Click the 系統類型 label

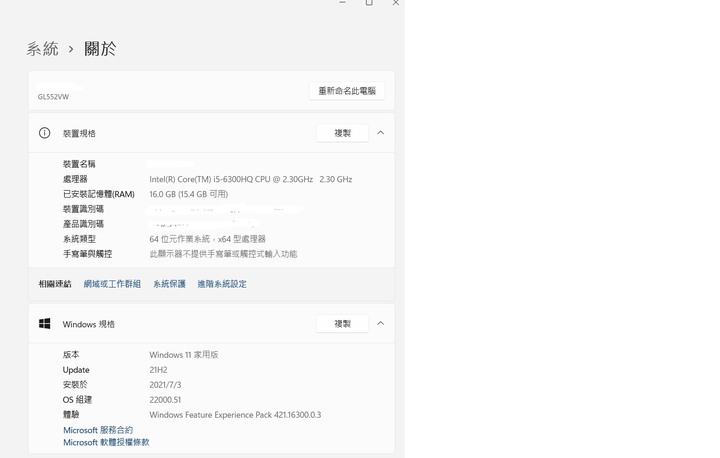click(79, 239)
